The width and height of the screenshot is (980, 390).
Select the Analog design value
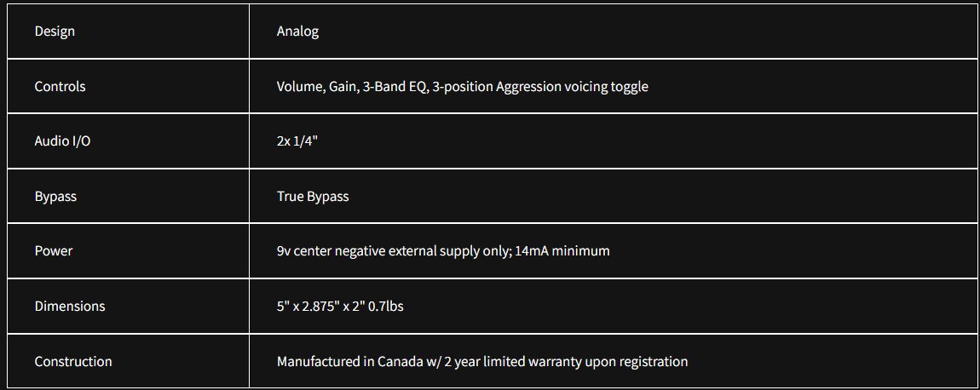pos(297,32)
